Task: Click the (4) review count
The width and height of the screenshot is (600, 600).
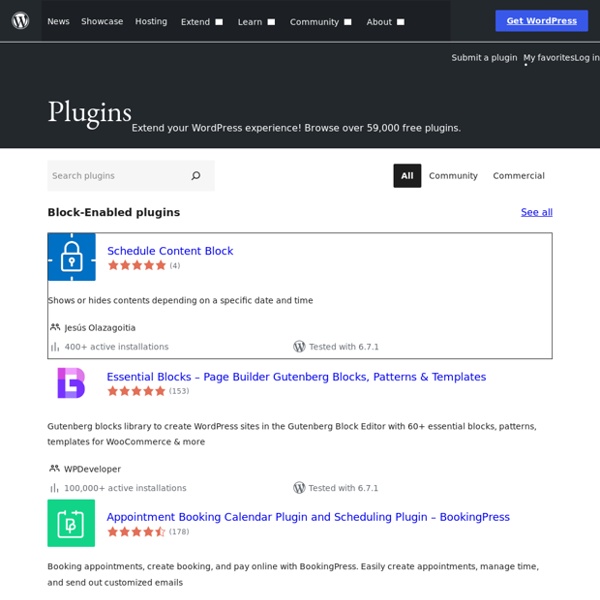Action: click(x=175, y=266)
